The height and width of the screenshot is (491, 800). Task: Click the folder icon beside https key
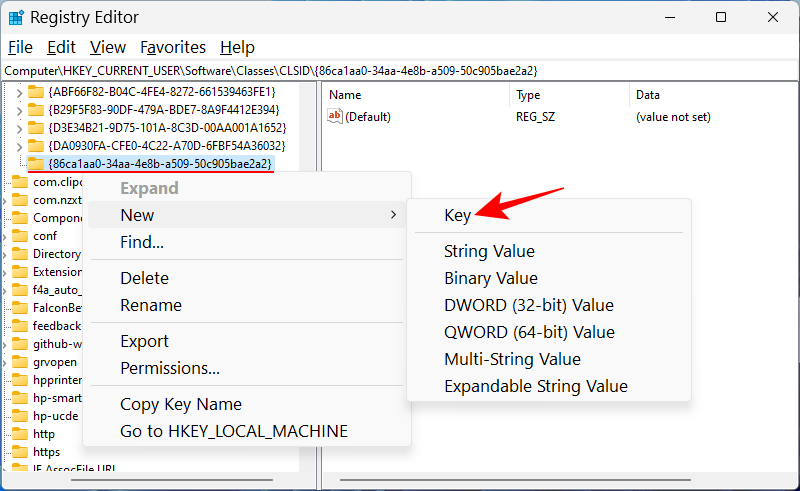[x=20, y=452]
